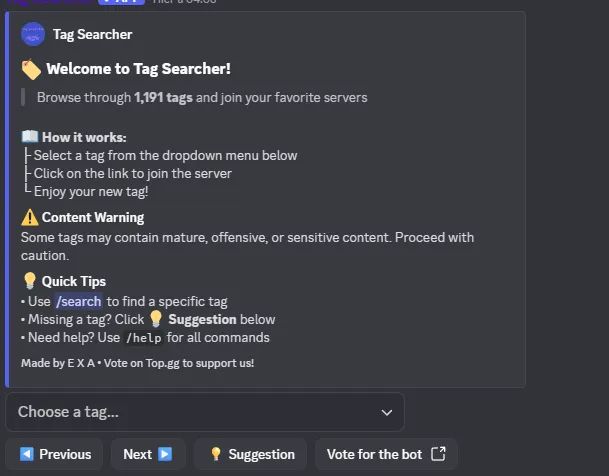Screen dimensions: 609x476
Task: Click the lightbulb icon on the Suggestion button
Action: (x=215, y=454)
